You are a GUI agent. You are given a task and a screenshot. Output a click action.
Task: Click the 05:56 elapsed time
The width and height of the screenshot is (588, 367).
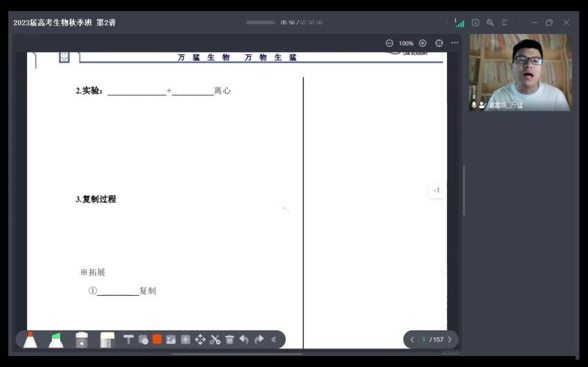tap(288, 23)
